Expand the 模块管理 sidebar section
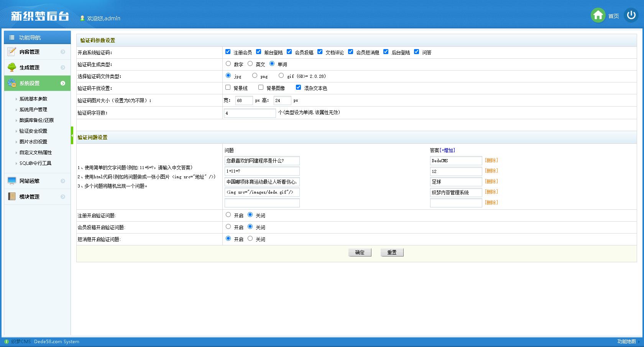The height and width of the screenshot is (347, 644). [x=63, y=197]
